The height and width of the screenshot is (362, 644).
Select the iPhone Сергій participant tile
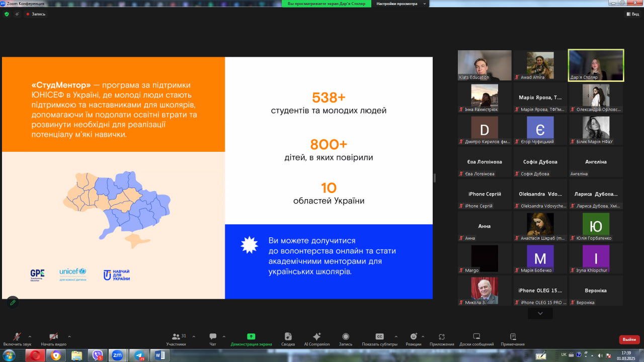click(x=485, y=194)
